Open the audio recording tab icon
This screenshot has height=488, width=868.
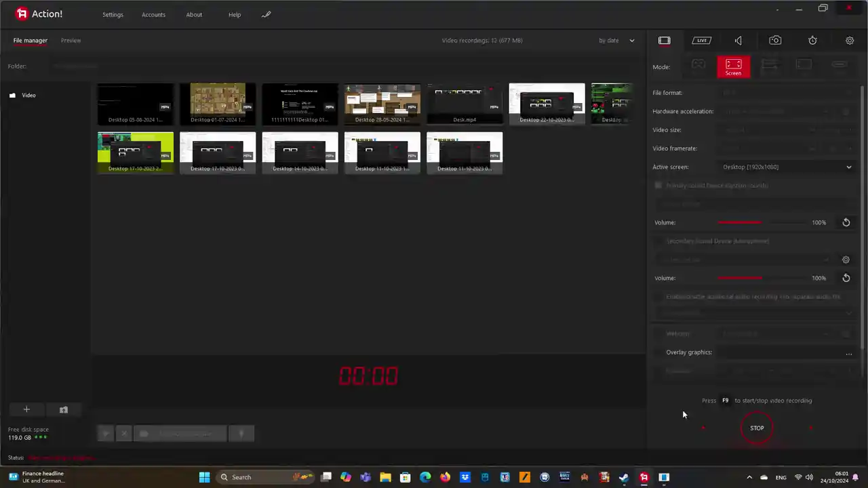pos(738,41)
